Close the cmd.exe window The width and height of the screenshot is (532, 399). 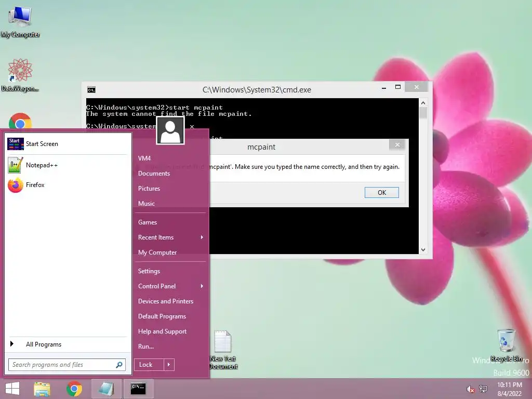[x=416, y=87]
